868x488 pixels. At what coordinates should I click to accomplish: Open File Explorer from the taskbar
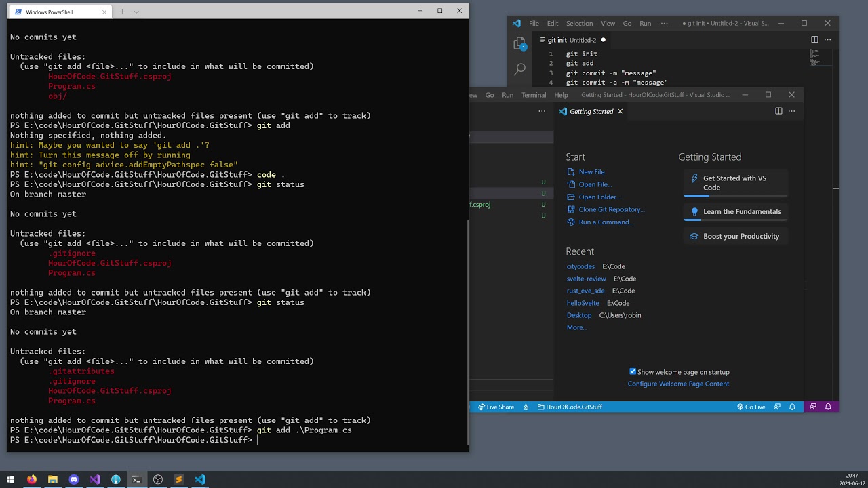(x=53, y=479)
